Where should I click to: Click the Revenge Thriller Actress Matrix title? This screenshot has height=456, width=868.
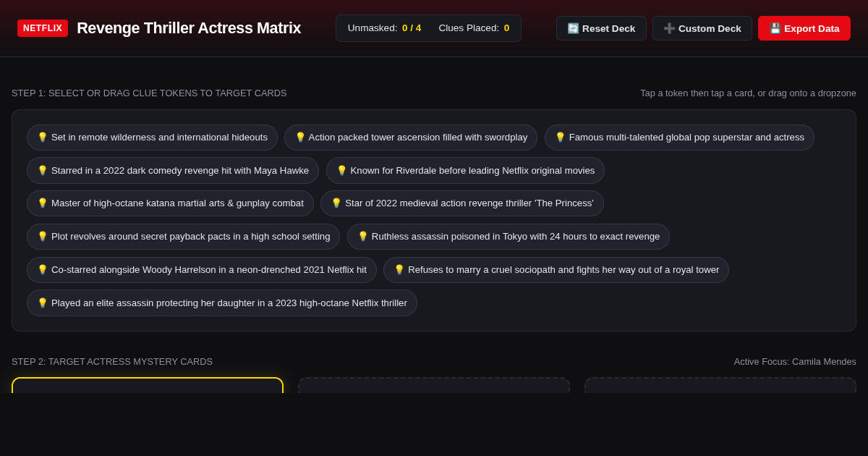pos(189,28)
